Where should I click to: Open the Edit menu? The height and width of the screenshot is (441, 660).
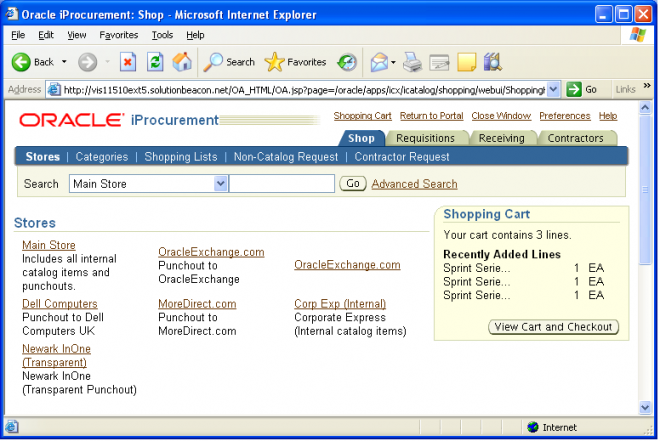pos(46,35)
